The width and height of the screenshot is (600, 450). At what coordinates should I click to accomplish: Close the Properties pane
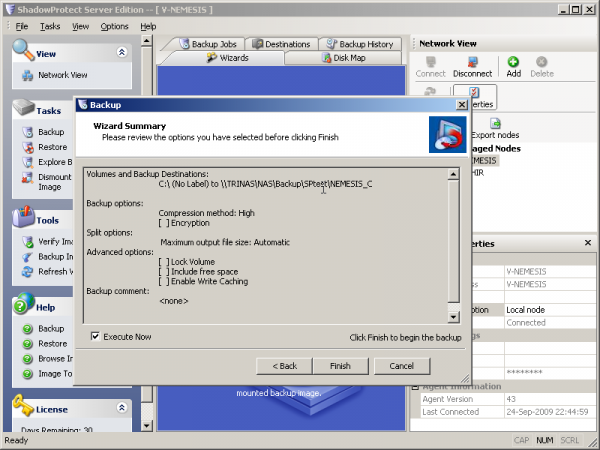[588, 243]
